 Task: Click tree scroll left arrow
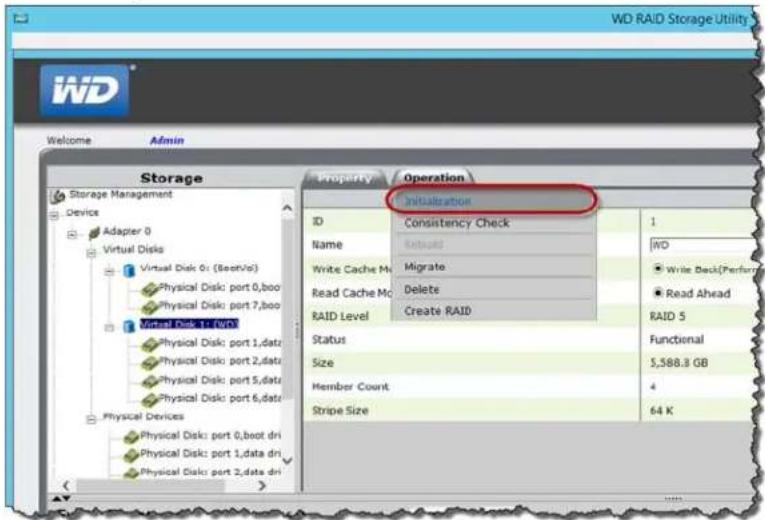point(66,485)
